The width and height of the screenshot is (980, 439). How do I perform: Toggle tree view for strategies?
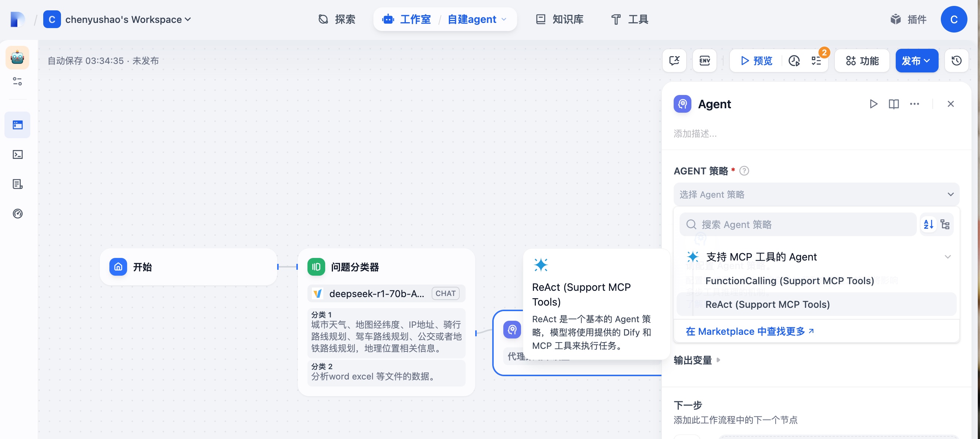[x=945, y=224]
